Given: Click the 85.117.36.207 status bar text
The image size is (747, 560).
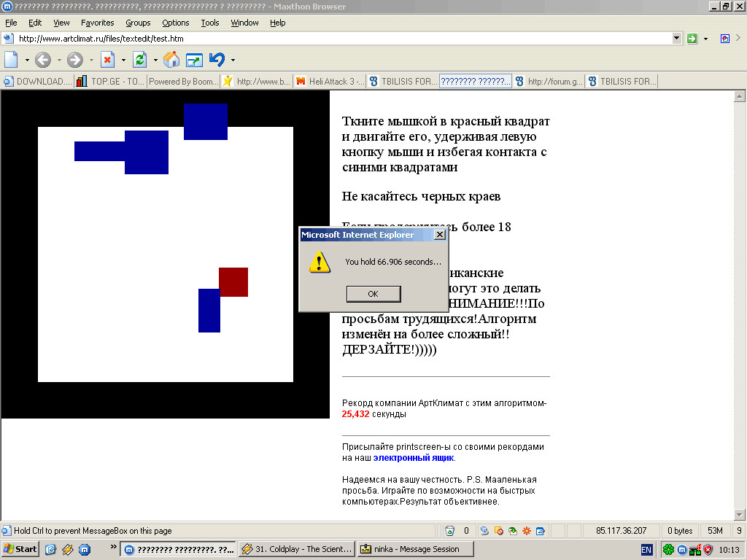Looking at the screenshot, I should click(622, 531).
